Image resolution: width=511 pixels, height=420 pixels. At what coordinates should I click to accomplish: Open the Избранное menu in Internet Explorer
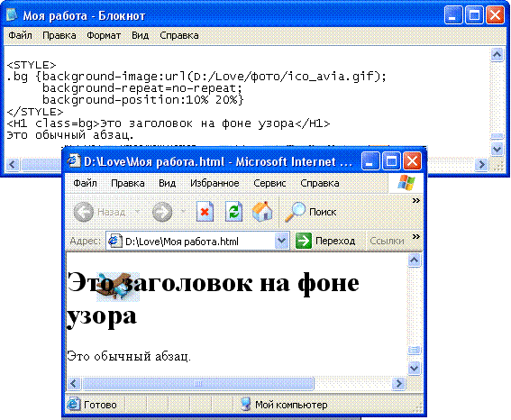tap(214, 183)
